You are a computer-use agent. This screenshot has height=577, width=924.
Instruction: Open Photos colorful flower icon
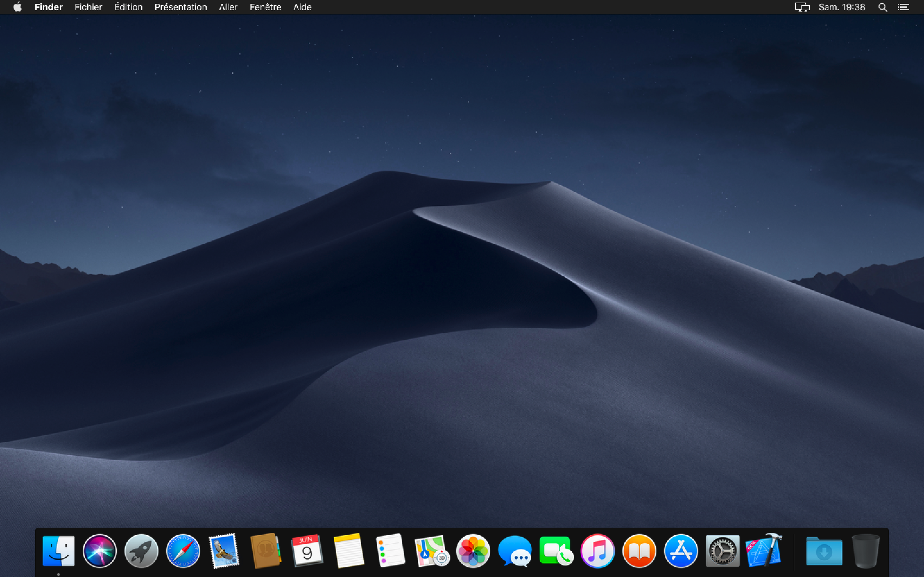pyautogui.click(x=473, y=551)
